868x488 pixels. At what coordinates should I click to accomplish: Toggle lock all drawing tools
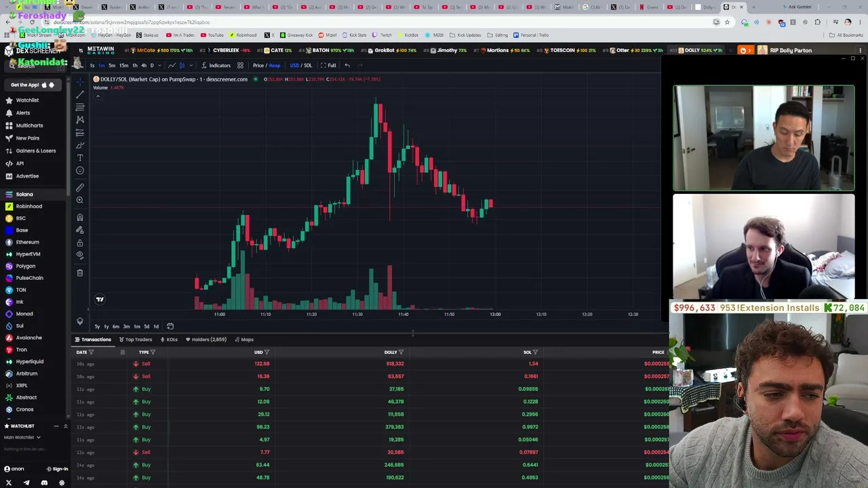point(80,243)
